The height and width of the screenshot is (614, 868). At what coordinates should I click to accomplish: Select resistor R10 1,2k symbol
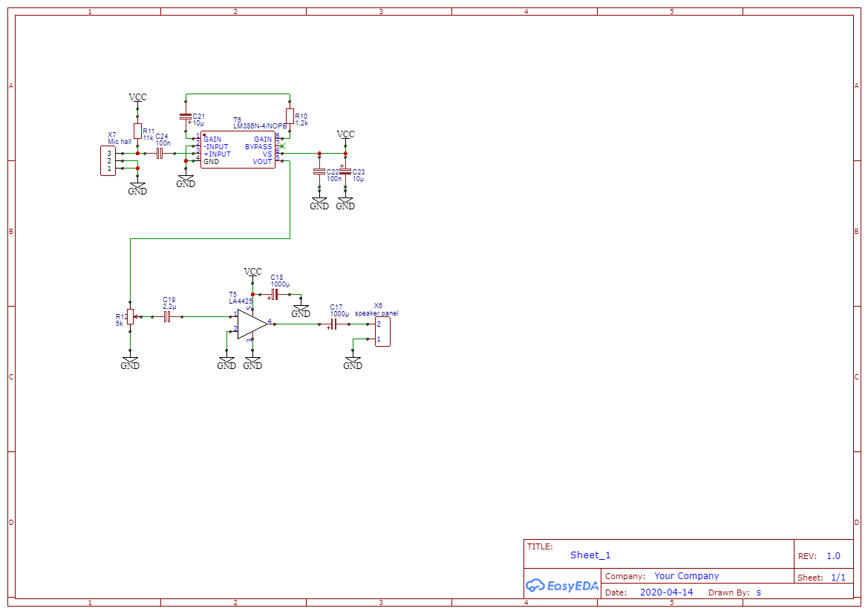tap(290, 117)
